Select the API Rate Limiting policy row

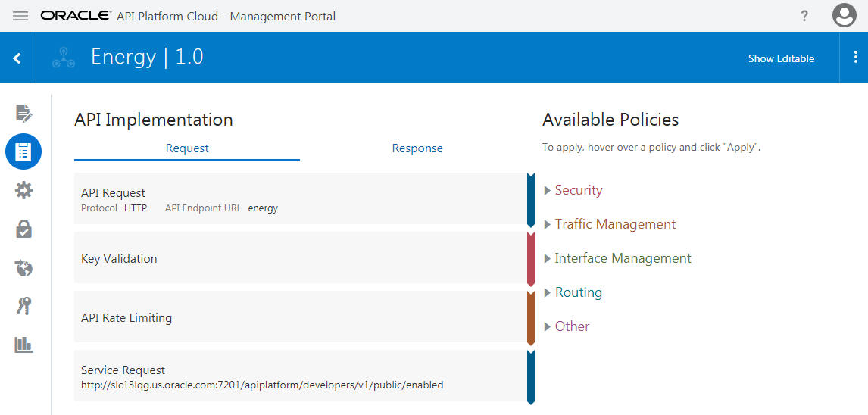[301, 317]
